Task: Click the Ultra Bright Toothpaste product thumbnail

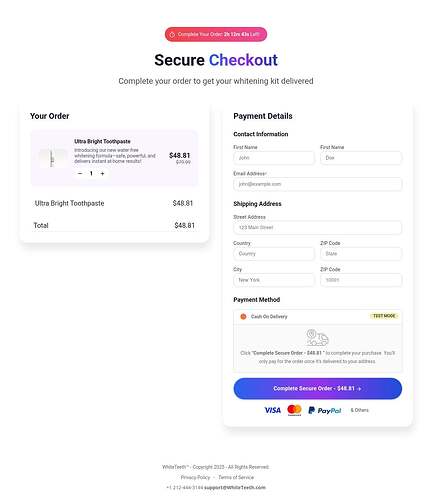Action: [x=53, y=158]
